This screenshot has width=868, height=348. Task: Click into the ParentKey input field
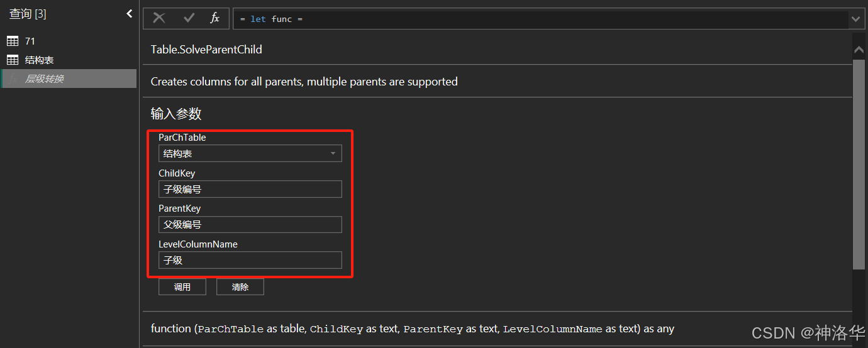tap(250, 224)
